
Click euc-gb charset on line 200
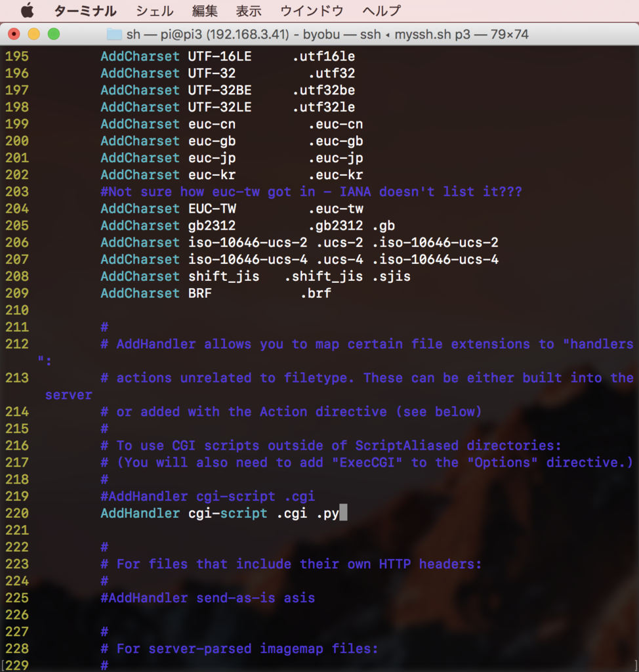click(212, 141)
